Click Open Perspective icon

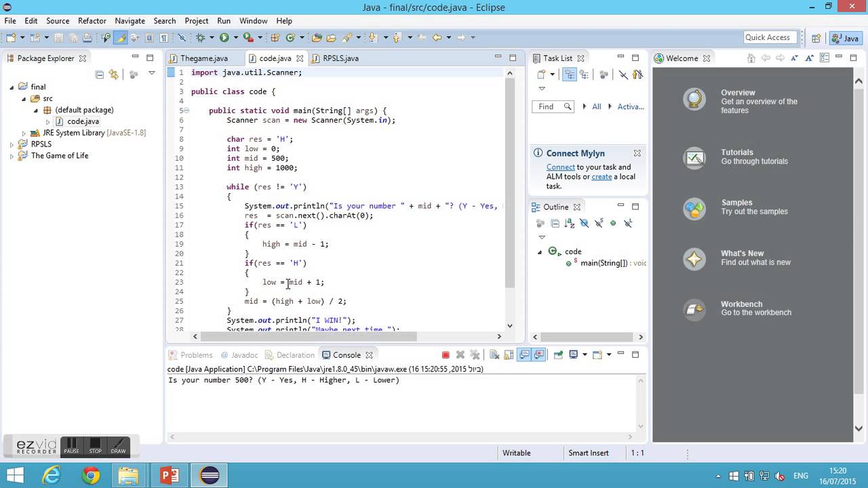pos(816,38)
